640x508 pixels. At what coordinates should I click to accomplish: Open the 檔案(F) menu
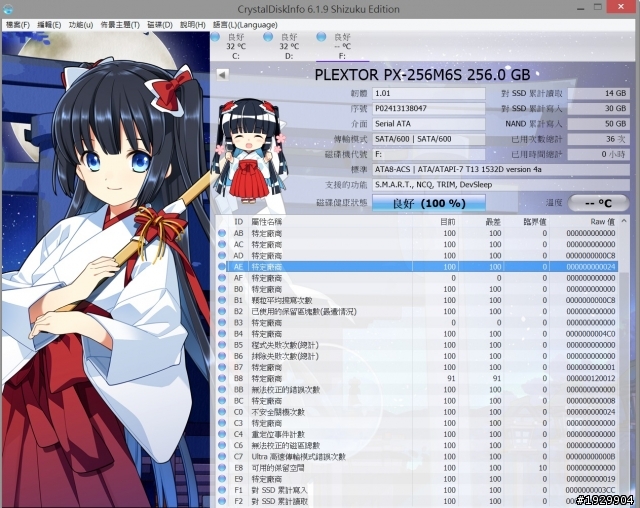(x=18, y=25)
